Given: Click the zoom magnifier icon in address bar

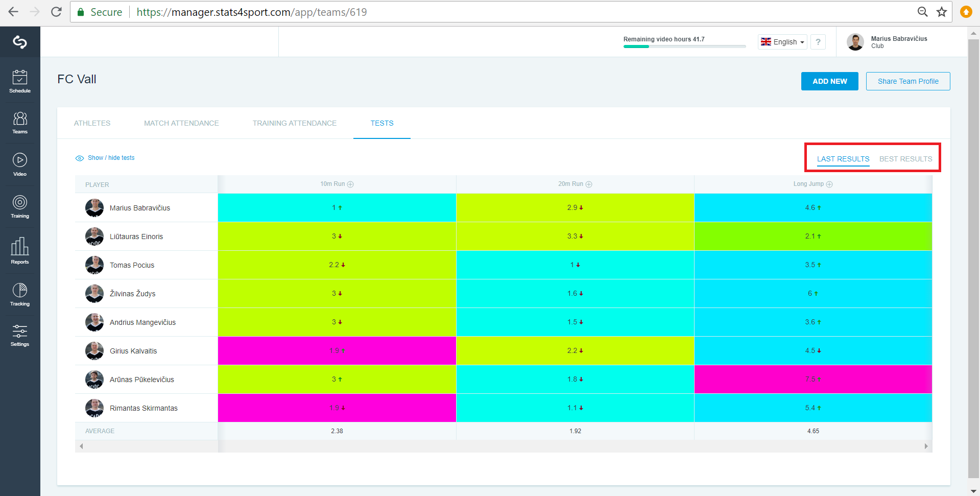Looking at the screenshot, I should coord(922,12).
